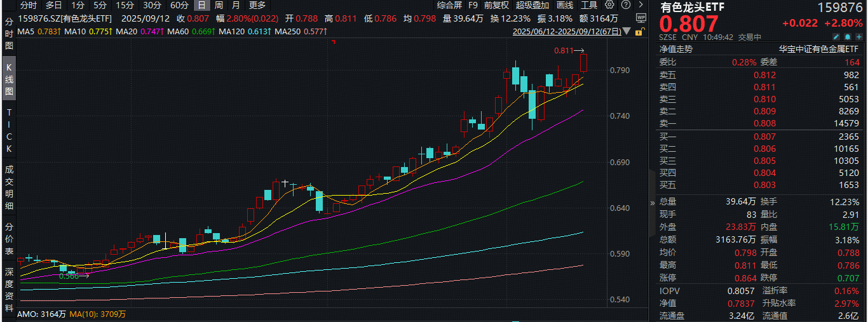Screen dimensions: 868x322
Task: Click the right arrow next to help icon
Action: [x=641, y=4]
